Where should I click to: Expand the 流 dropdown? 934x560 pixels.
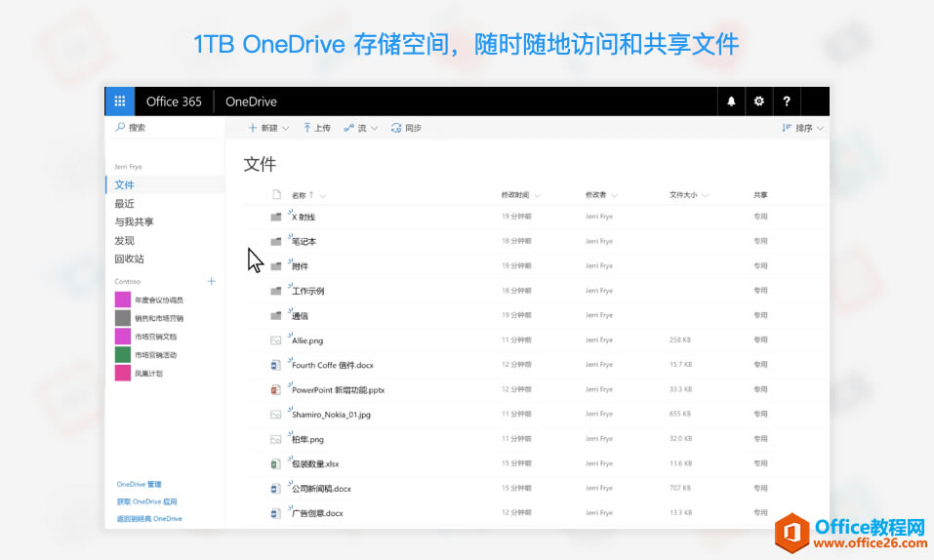coord(374,128)
